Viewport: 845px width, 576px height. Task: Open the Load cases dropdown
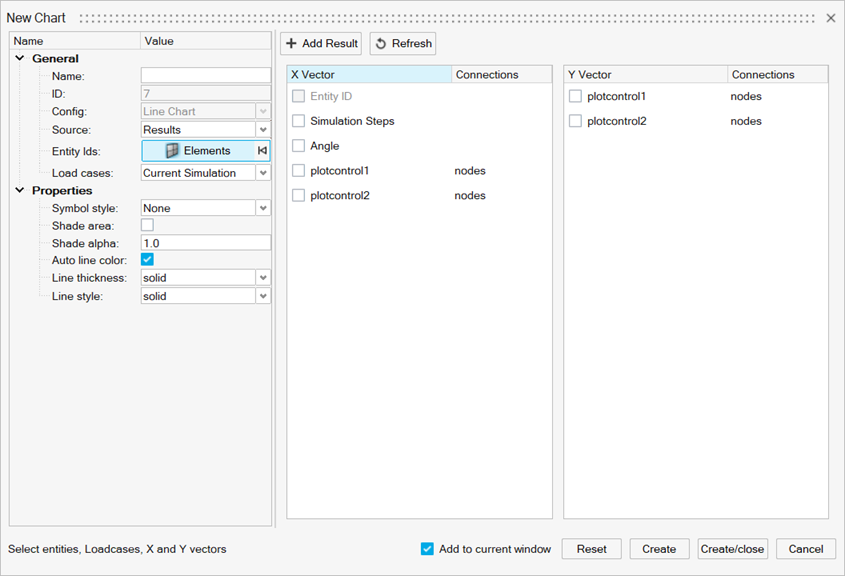263,173
